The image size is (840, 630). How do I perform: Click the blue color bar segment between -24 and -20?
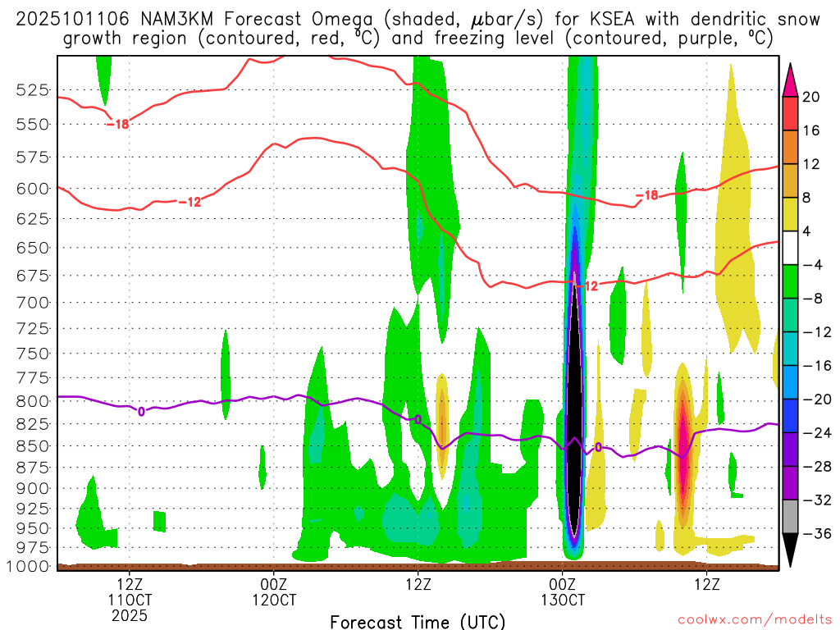tap(790, 416)
